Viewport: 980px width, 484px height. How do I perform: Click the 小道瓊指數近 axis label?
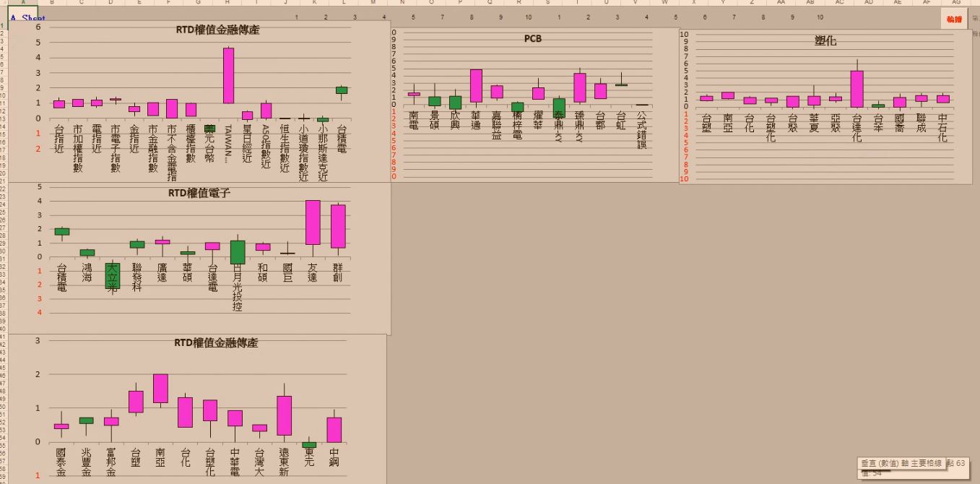tap(303, 152)
